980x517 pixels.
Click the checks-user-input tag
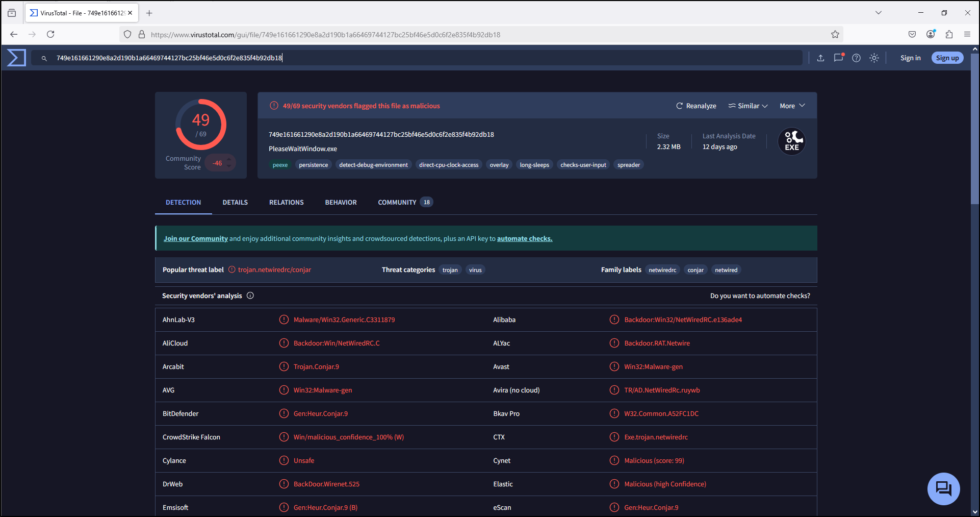[583, 165]
